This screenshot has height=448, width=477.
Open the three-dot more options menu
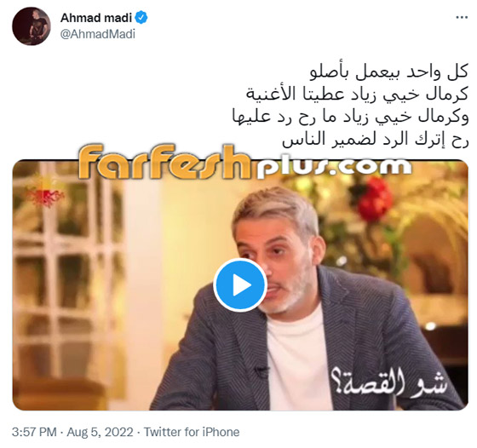(x=462, y=18)
